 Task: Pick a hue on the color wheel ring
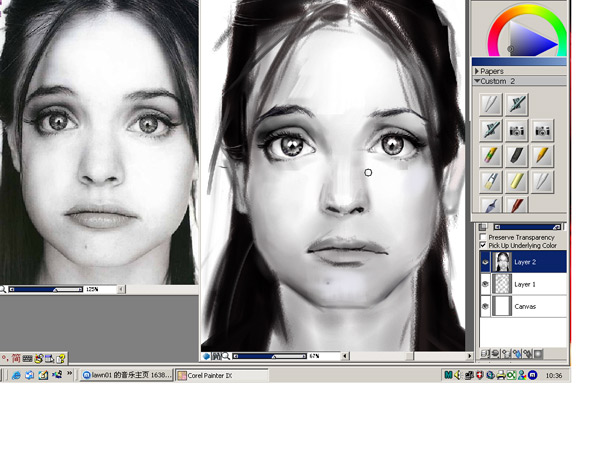[527, 9]
